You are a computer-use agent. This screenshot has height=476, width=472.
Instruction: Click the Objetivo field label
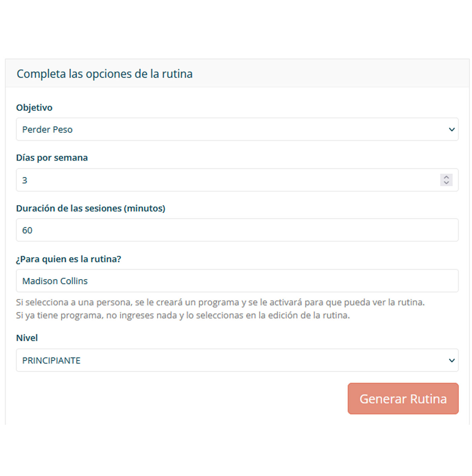pyautogui.click(x=34, y=108)
